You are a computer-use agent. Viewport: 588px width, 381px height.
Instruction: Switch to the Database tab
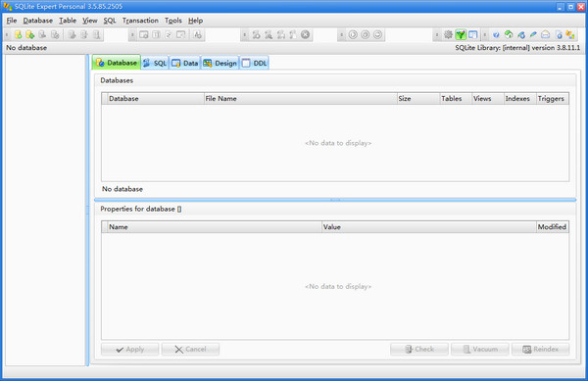tap(117, 63)
